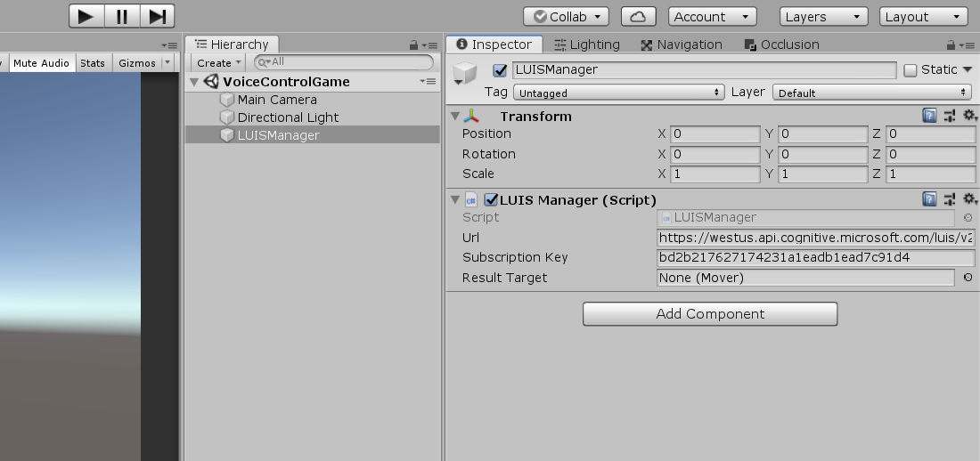Screen dimensions: 980x461
Task: Click the Add Component button
Action: pyautogui.click(x=710, y=314)
